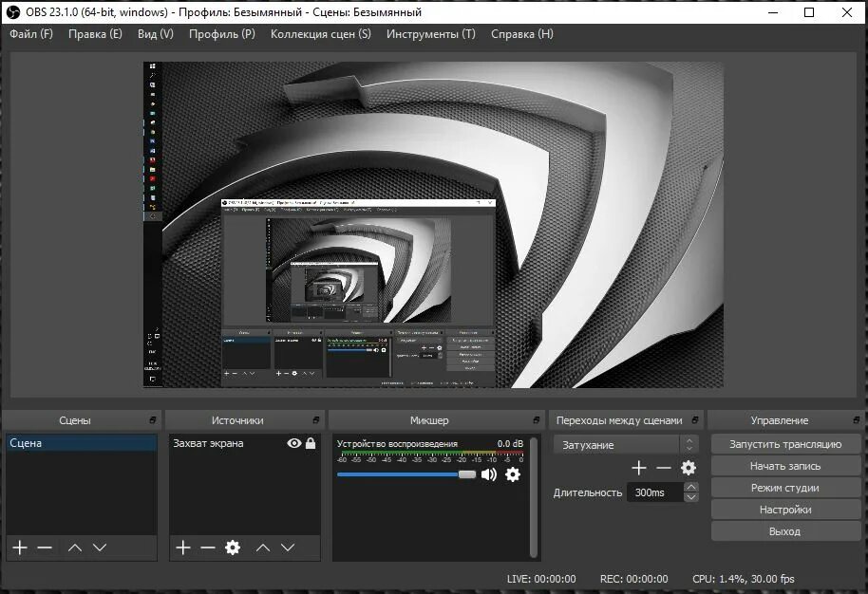Click the REC: 00:00:00 status

633,579
